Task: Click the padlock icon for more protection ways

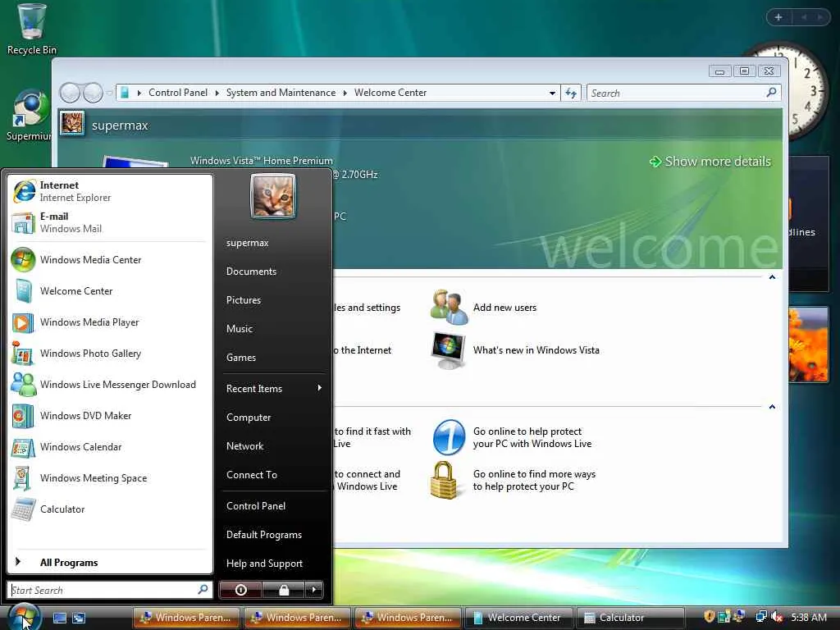Action: click(444, 480)
